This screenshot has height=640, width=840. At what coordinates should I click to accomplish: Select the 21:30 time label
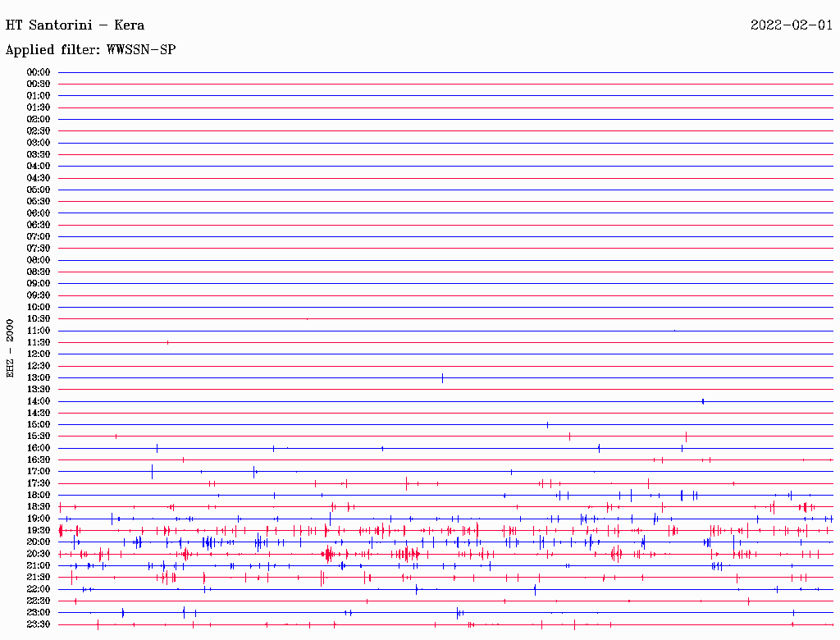[39, 578]
